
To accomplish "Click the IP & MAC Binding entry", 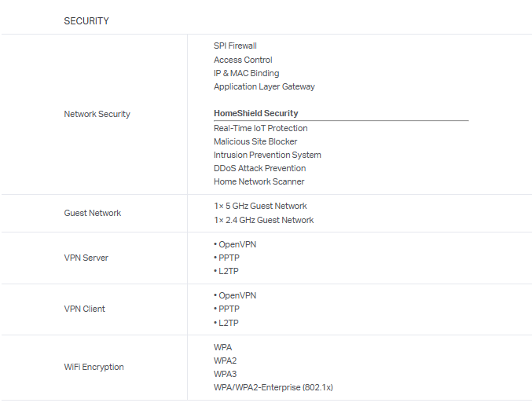I will [x=246, y=73].
